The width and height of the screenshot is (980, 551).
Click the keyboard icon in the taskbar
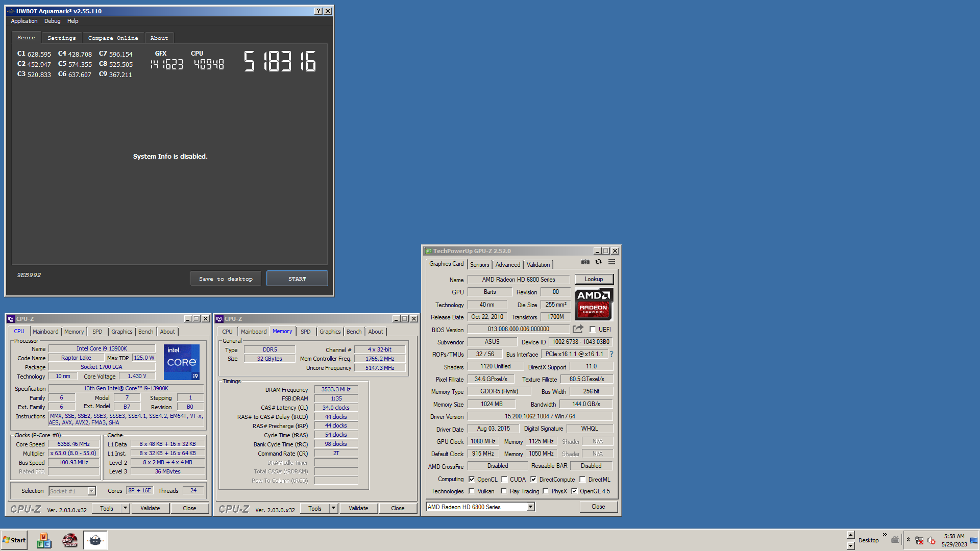click(x=895, y=540)
